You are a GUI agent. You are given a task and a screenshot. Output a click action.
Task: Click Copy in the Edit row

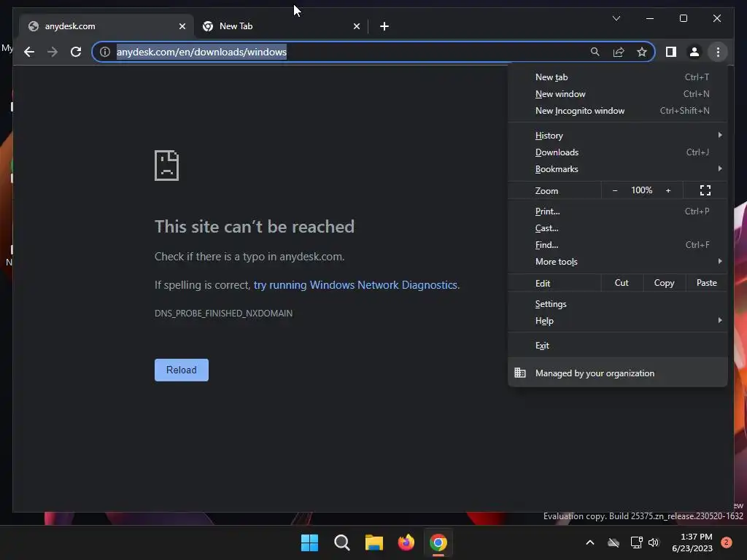664,283
